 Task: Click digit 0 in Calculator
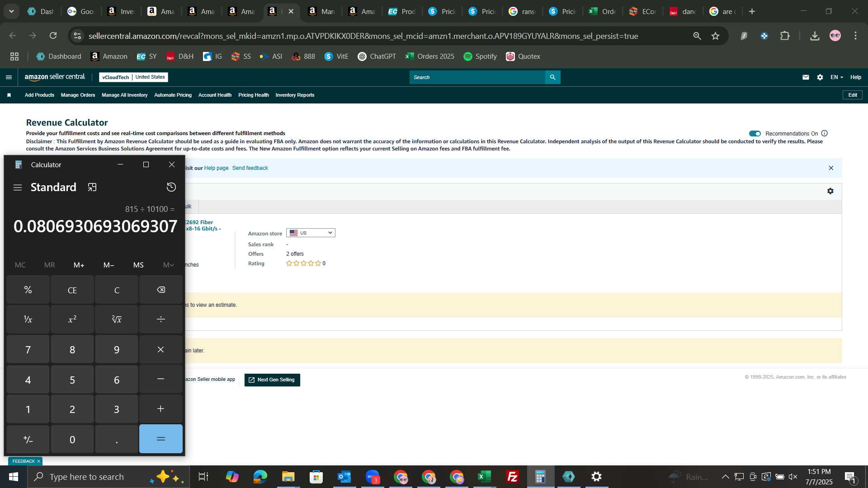[x=72, y=439]
